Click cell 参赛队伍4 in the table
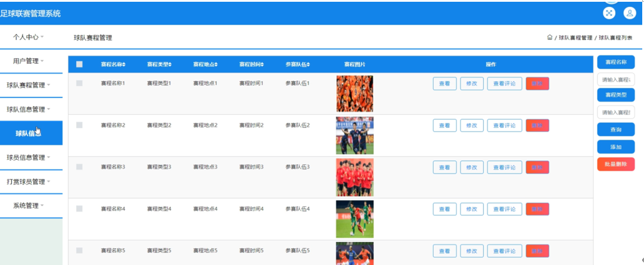Screen dimensions: 644x265 [x=298, y=209]
